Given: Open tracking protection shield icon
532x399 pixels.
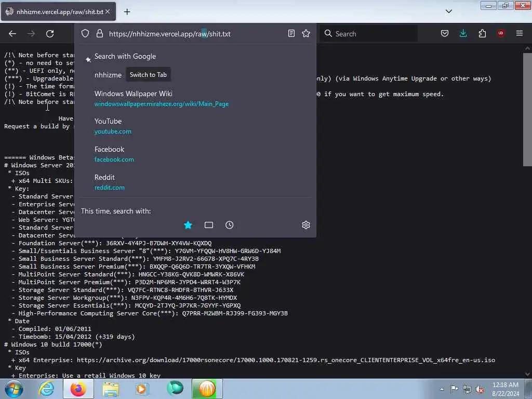Looking at the screenshot, I should click(85, 34).
